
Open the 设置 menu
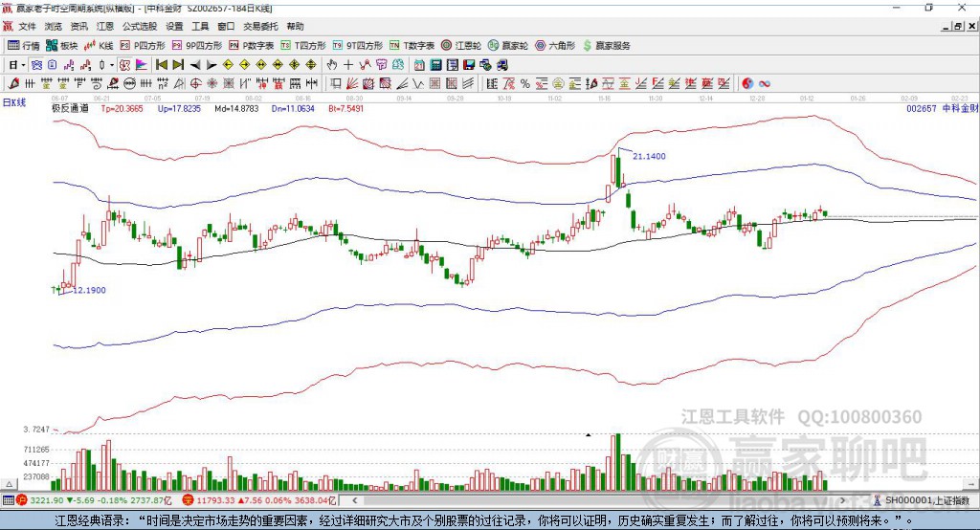tap(174, 26)
